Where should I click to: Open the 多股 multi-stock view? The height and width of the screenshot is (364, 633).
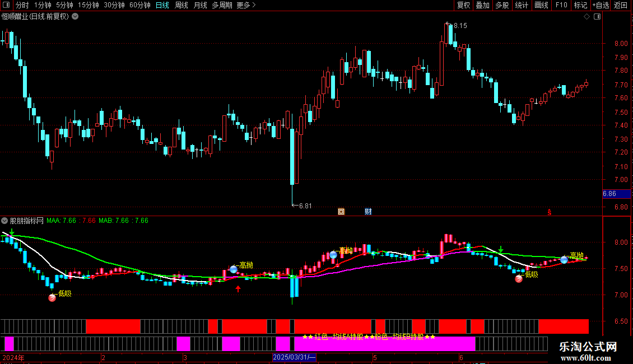[502, 5]
